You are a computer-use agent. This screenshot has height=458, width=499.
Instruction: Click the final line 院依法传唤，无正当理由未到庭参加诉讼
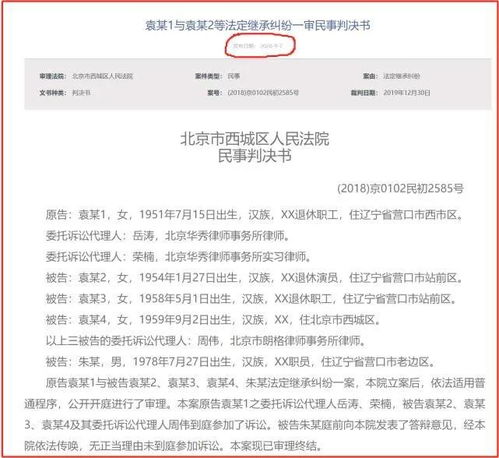(173, 446)
